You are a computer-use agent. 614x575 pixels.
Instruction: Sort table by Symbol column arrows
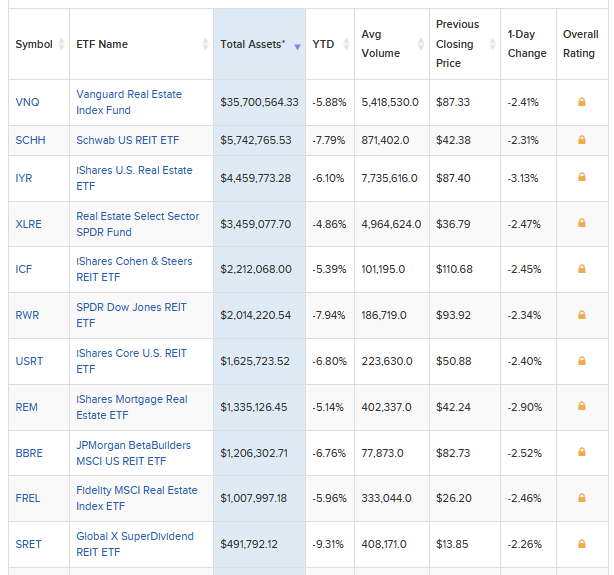click(61, 44)
